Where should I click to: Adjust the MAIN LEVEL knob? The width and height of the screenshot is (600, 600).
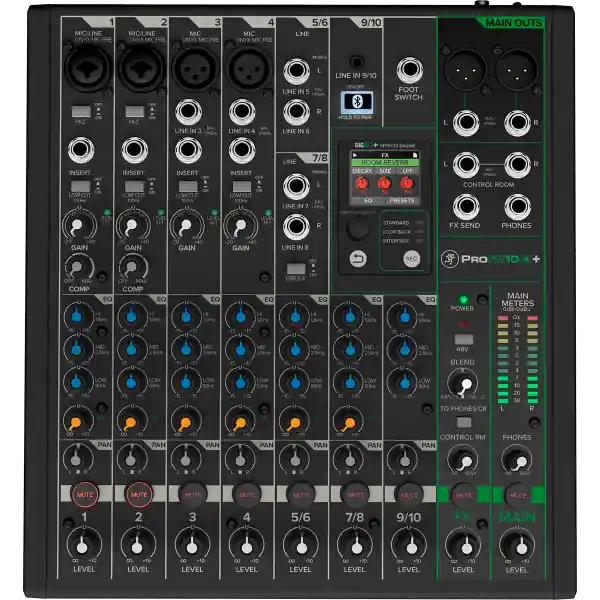[x=517, y=545]
